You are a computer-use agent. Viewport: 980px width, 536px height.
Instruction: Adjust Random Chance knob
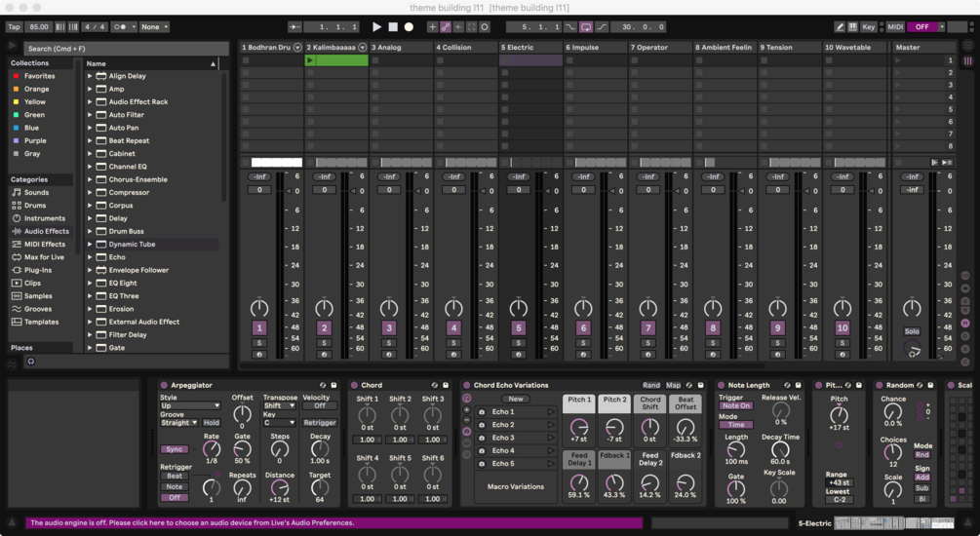(892, 411)
